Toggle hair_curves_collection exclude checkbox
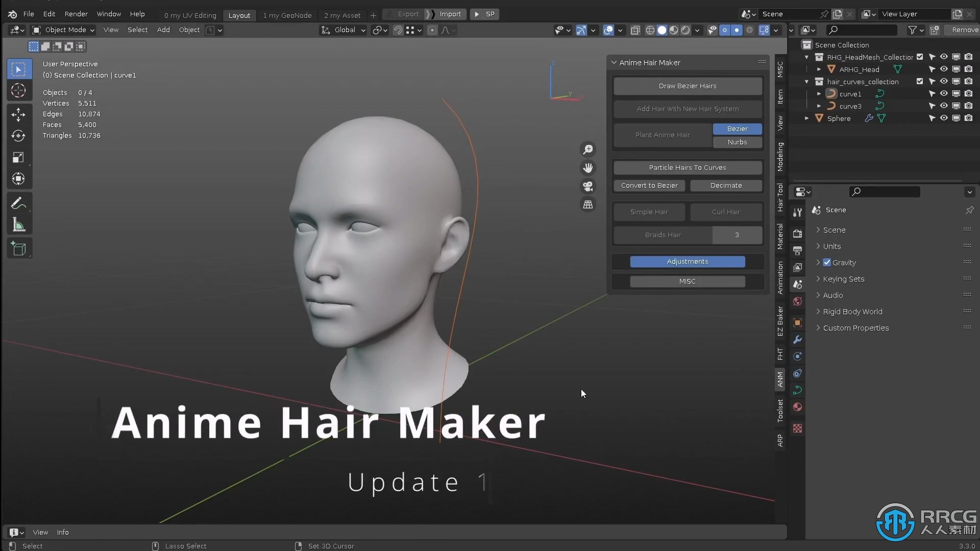Image resolution: width=980 pixels, height=551 pixels. [920, 81]
